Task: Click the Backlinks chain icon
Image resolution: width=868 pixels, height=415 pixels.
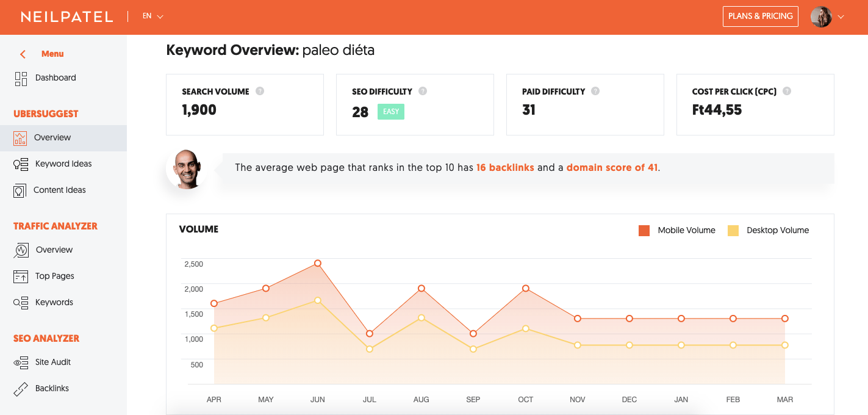Action: pyautogui.click(x=21, y=389)
